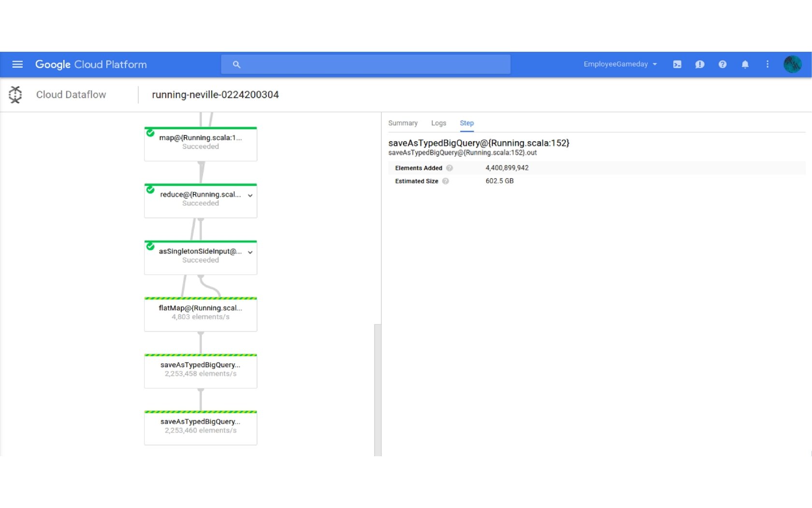812x508 pixels.
Task: Select the asSingletonSideInput step node
Action: pos(201,257)
